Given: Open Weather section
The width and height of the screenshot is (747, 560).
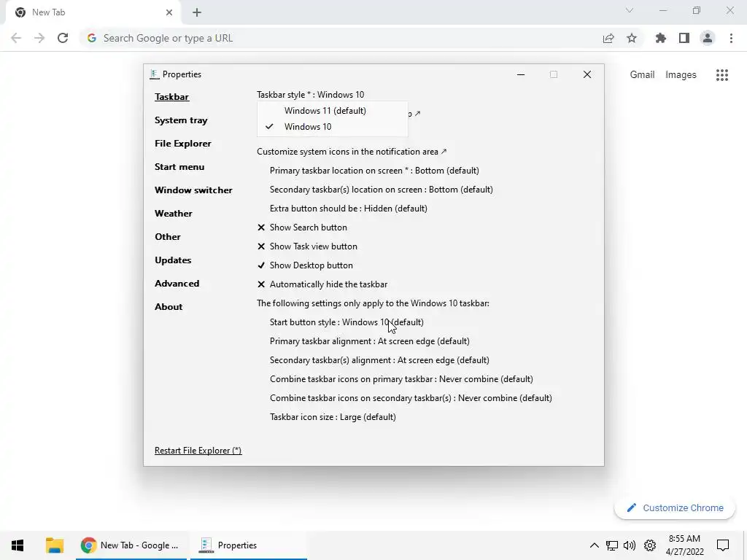Looking at the screenshot, I should point(174,214).
